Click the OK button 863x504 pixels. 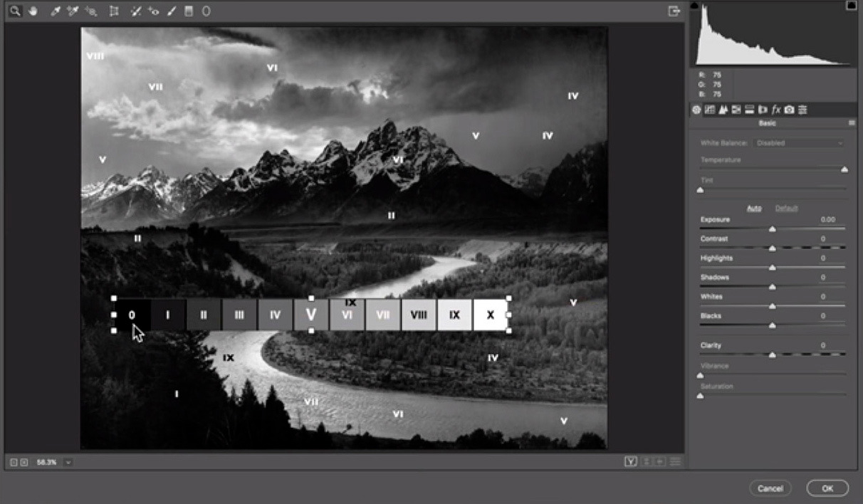pos(827,488)
